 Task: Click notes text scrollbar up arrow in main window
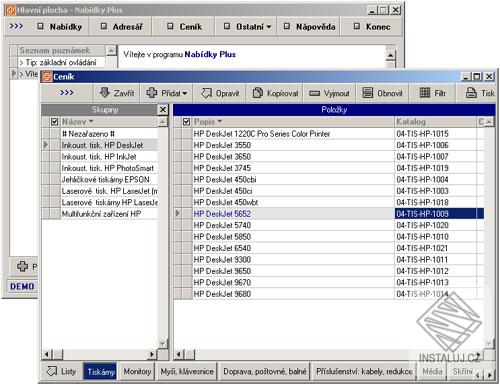(391, 55)
